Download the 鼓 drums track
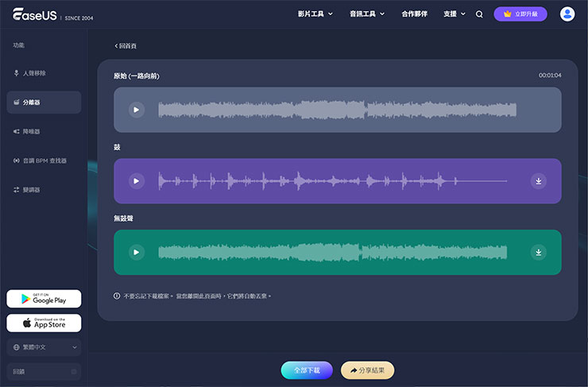This screenshot has width=588, height=387. click(538, 181)
